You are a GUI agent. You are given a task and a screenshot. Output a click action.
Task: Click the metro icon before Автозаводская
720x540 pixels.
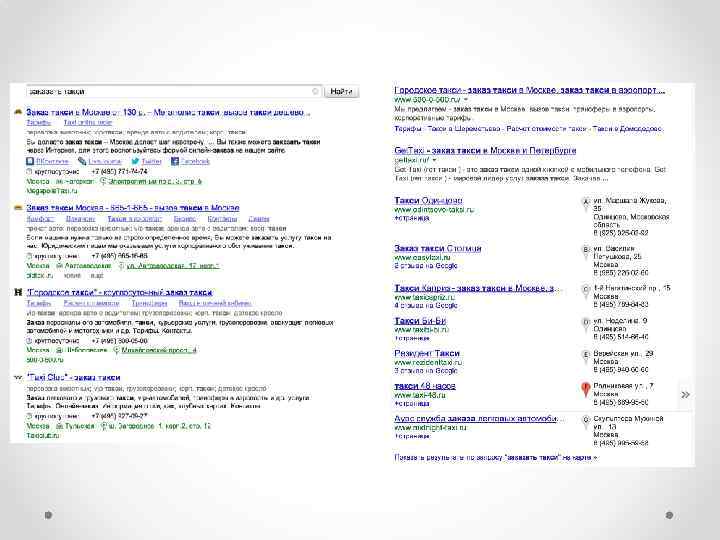click(x=59, y=266)
